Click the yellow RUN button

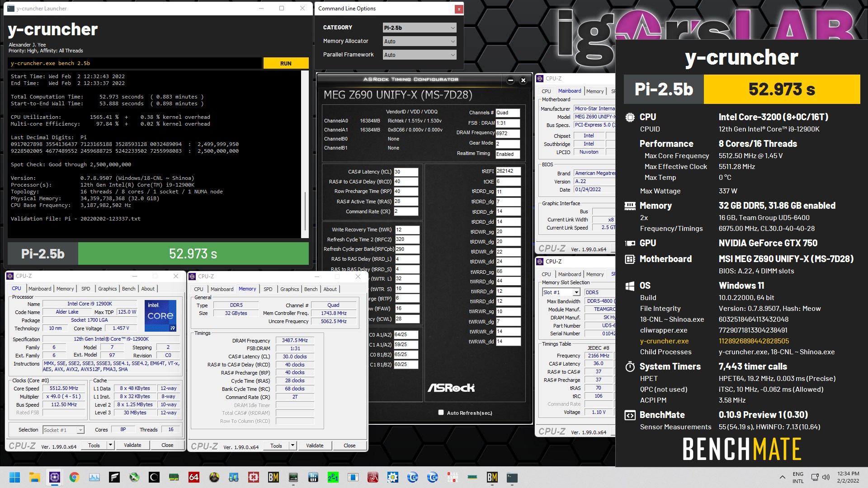point(286,63)
